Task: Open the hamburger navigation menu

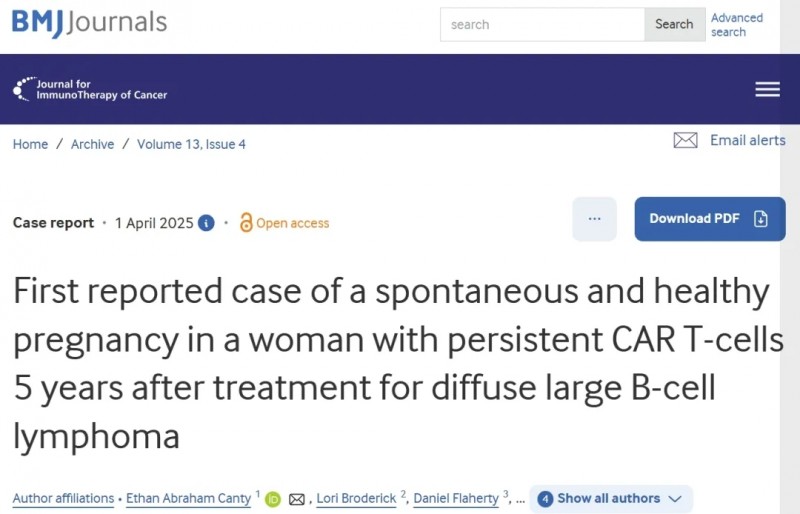Action: coord(767,89)
